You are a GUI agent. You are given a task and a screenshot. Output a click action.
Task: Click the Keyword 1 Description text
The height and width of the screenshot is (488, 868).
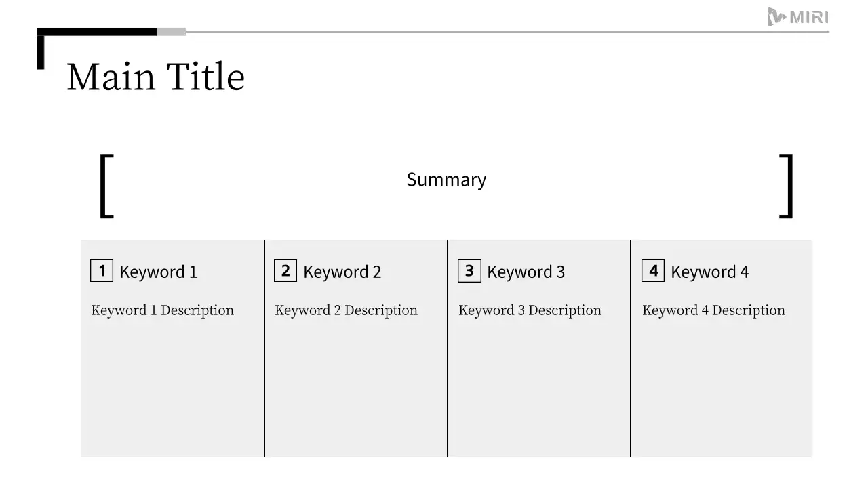point(163,310)
